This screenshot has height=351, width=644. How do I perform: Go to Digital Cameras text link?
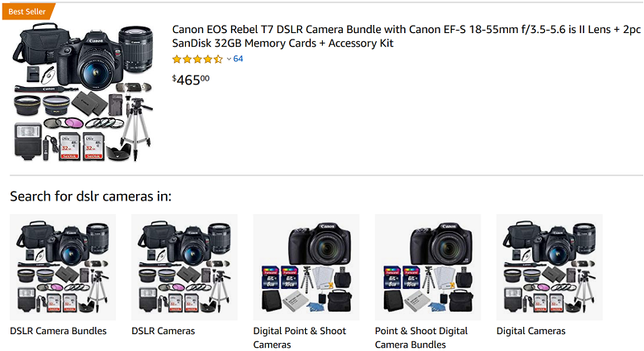pyautogui.click(x=531, y=331)
